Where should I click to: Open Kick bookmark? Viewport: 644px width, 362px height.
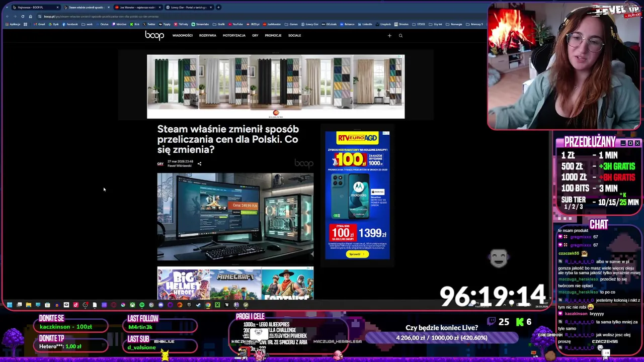pos(135,24)
